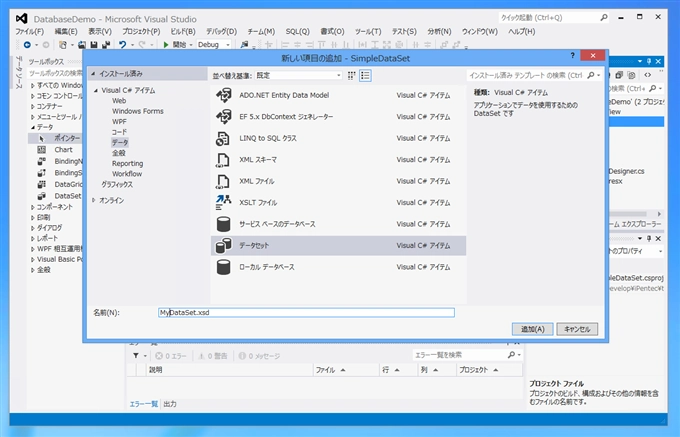This screenshot has height=437, width=680.
Task: Toggle the 0 警告 filter
Action: point(212,356)
